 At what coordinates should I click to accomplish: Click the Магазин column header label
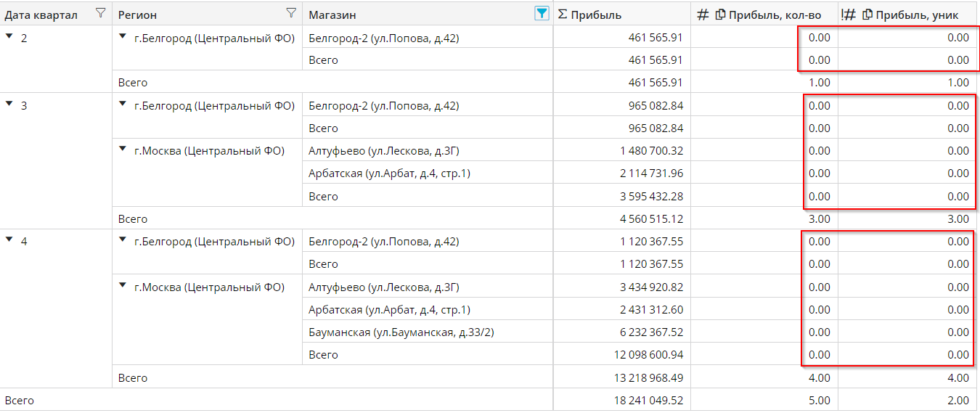332,15
